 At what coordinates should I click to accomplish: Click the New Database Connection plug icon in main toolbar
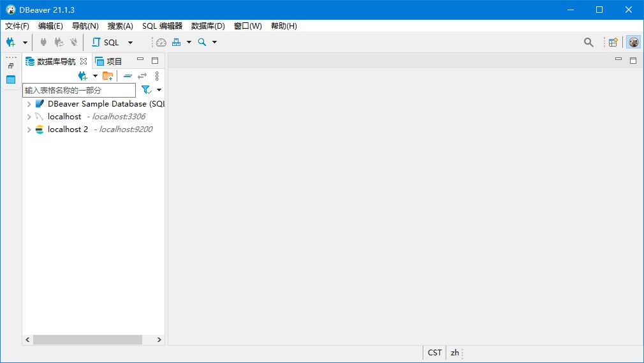[11, 42]
